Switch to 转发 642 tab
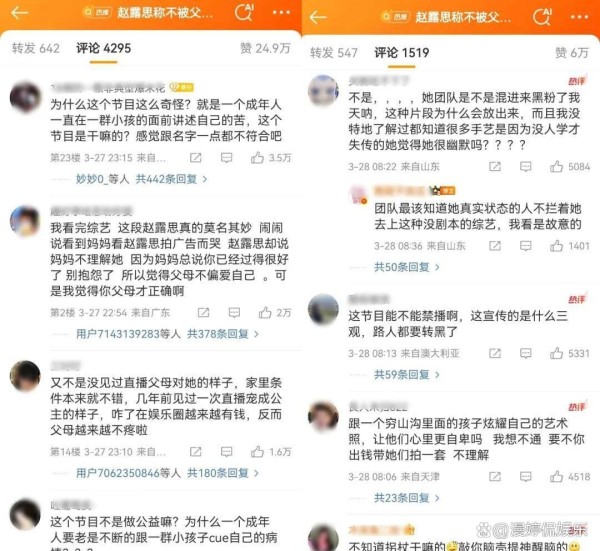 [36, 49]
